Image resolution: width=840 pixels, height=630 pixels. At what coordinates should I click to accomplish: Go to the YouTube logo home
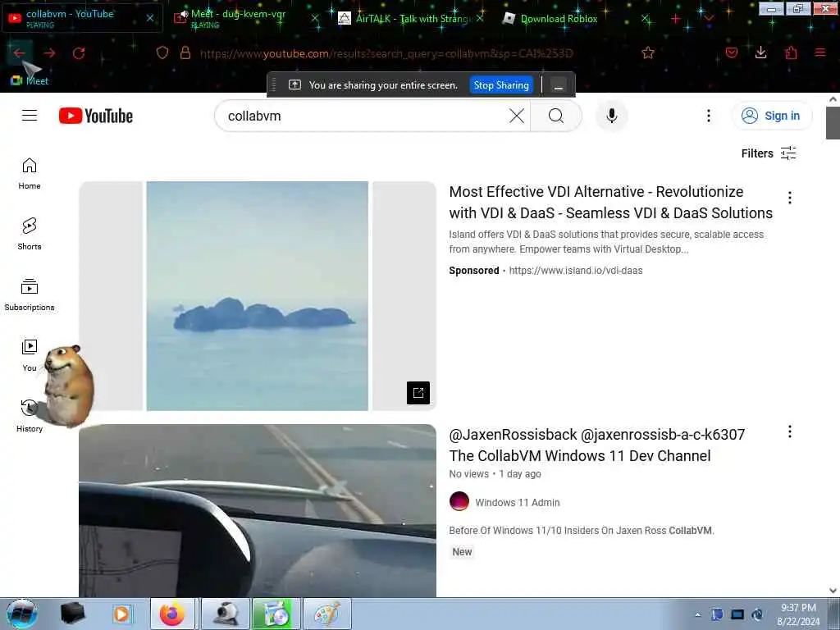point(96,116)
